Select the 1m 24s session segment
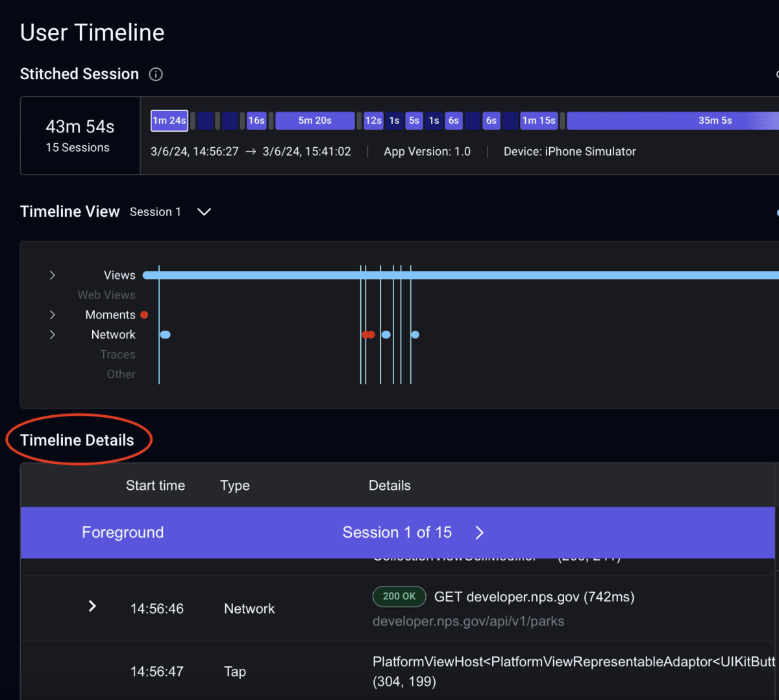Image resolution: width=779 pixels, height=700 pixels. click(169, 120)
